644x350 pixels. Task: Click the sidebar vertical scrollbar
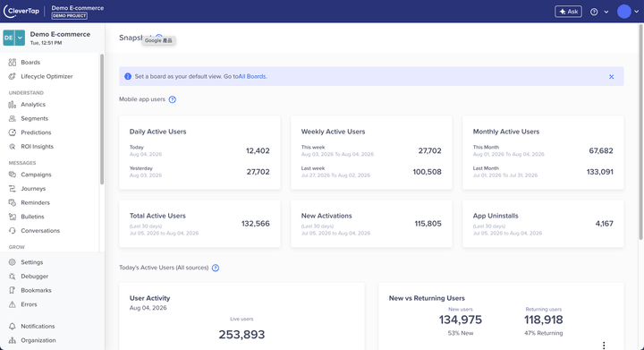[102, 119]
